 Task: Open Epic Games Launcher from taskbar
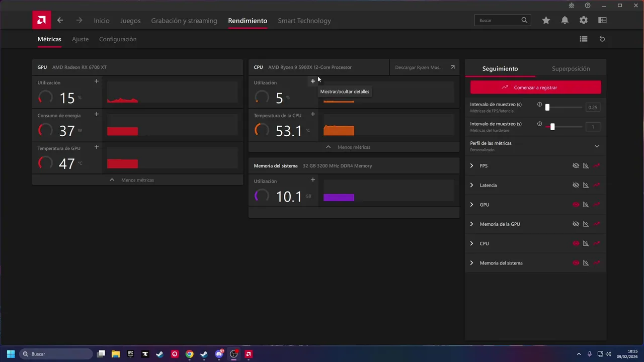pos(130,354)
